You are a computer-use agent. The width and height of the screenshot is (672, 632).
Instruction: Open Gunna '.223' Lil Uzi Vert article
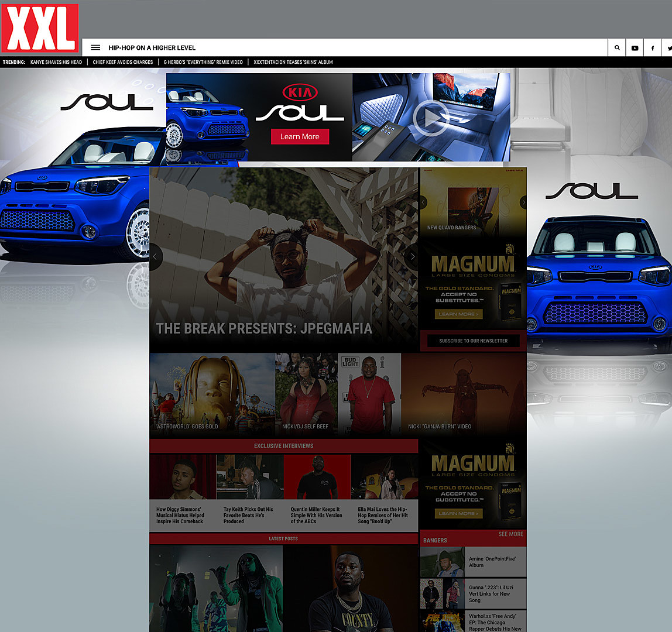click(491, 593)
